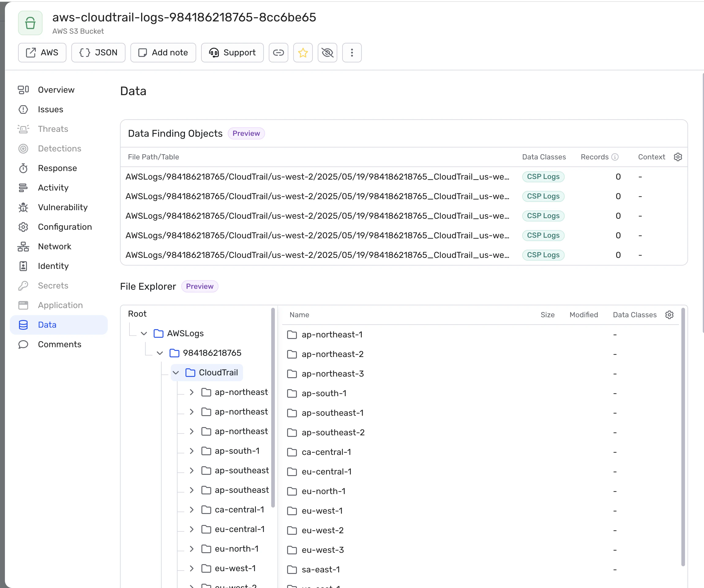The width and height of the screenshot is (704, 588).
Task: Copy link icon button
Action: tap(278, 53)
